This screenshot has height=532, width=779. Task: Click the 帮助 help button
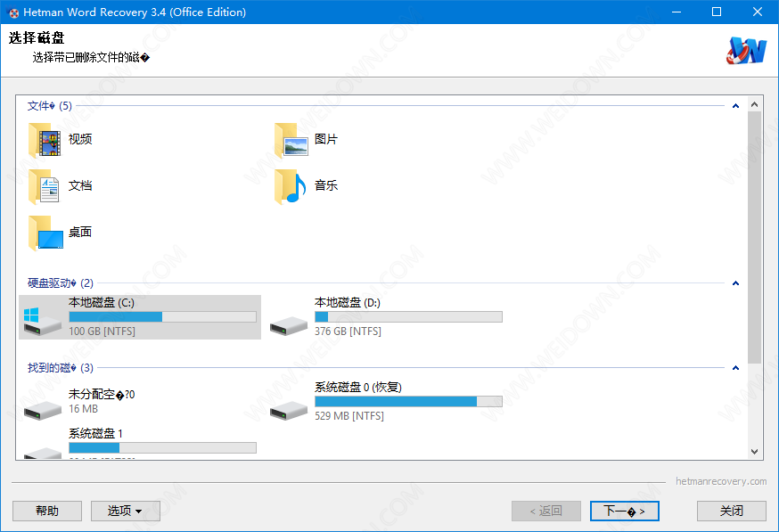[x=47, y=511]
